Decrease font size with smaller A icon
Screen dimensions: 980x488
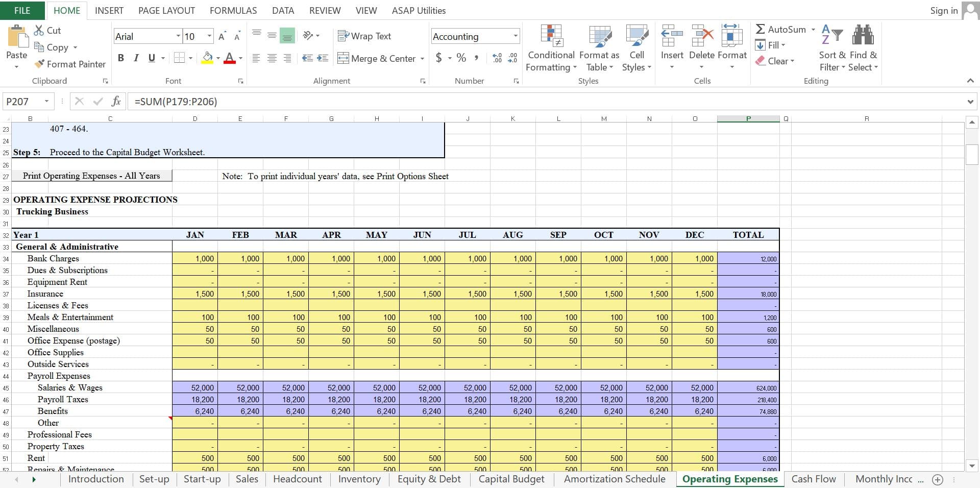click(237, 36)
